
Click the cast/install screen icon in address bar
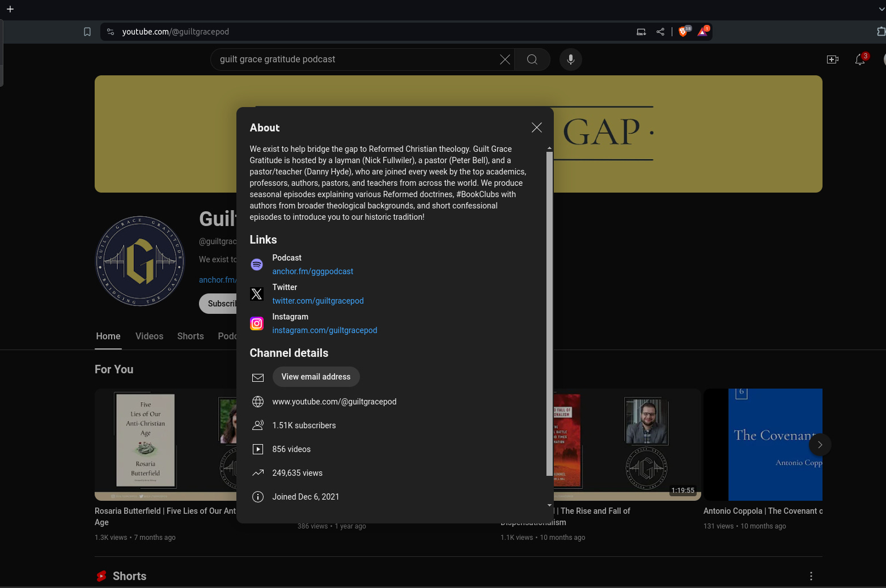click(x=641, y=32)
